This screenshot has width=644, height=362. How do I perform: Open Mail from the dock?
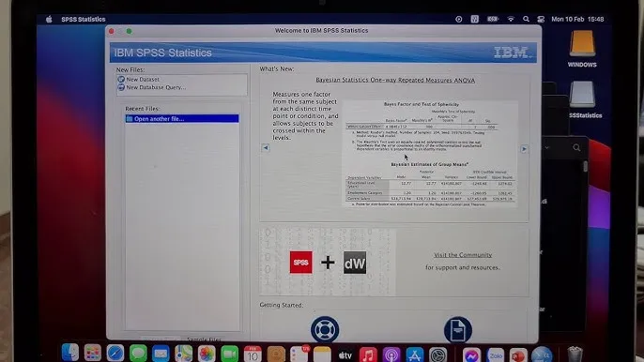coord(161,354)
